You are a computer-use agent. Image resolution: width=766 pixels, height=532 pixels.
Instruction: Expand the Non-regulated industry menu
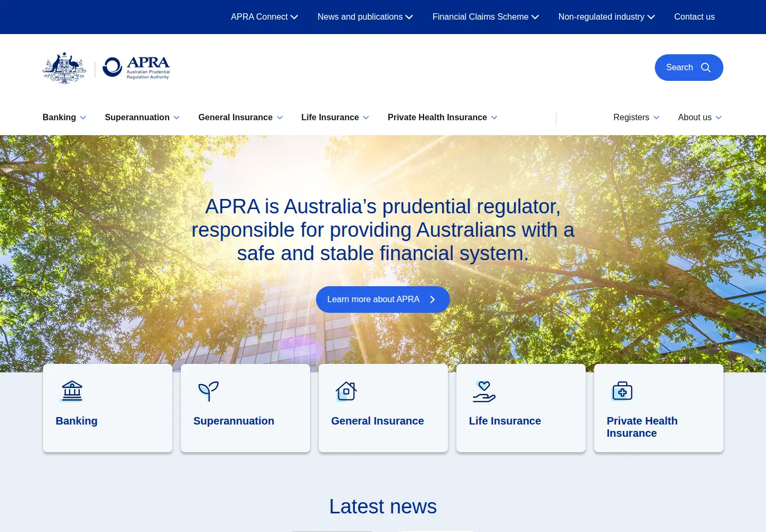606,17
